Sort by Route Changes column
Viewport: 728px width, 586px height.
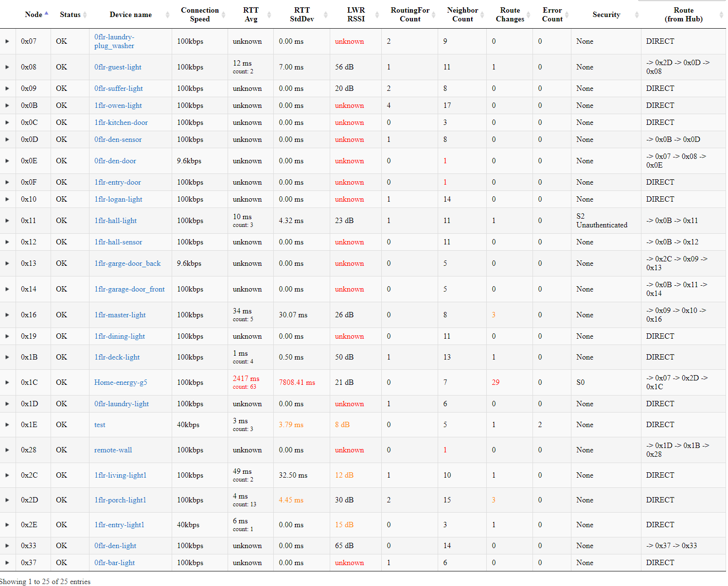click(510, 15)
